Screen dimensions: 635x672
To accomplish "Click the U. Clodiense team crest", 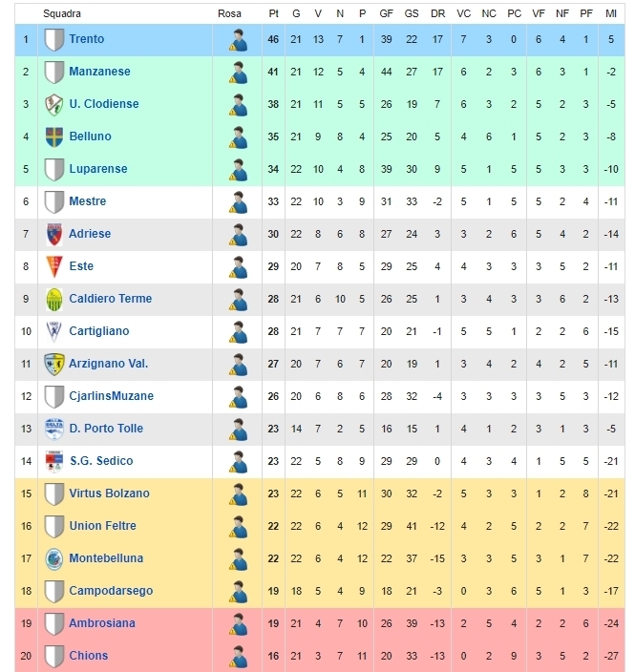I will (54, 105).
